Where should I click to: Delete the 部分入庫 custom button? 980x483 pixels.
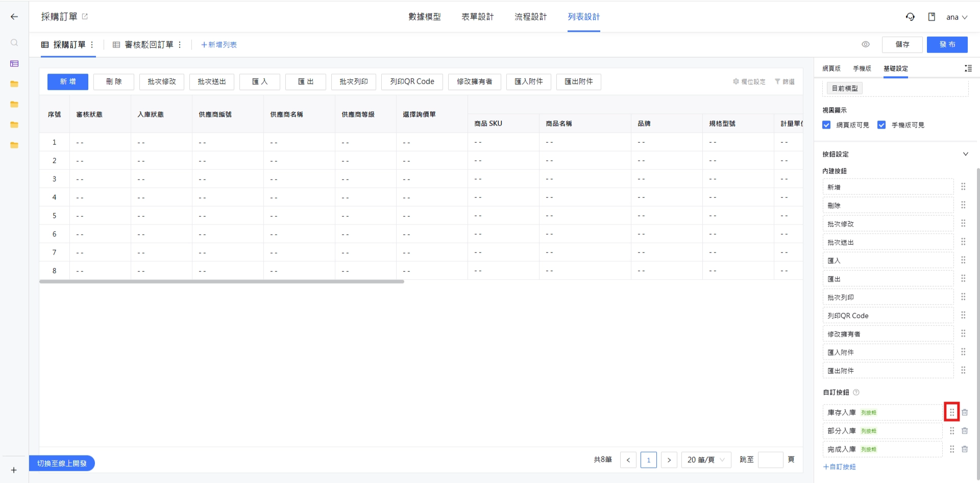(x=965, y=430)
